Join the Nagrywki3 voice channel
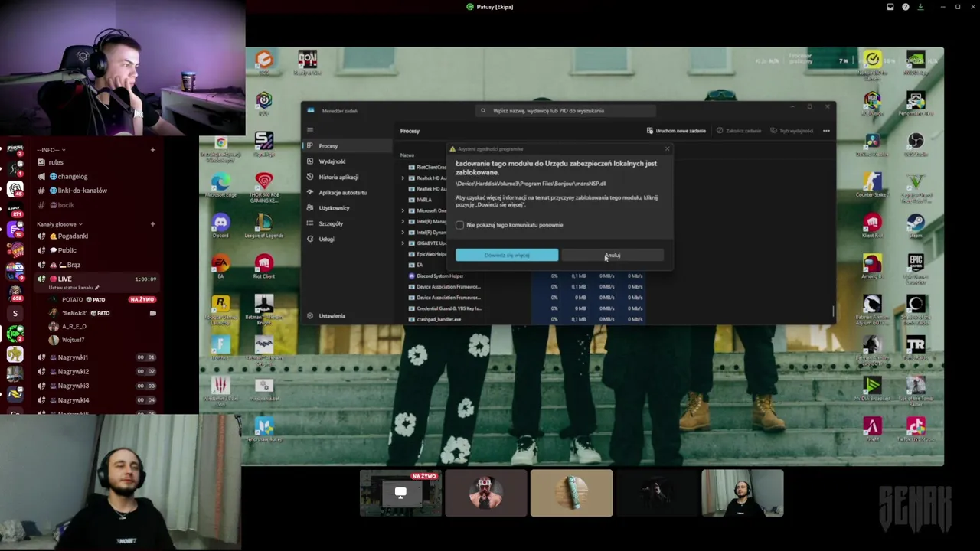 point(96,386)
